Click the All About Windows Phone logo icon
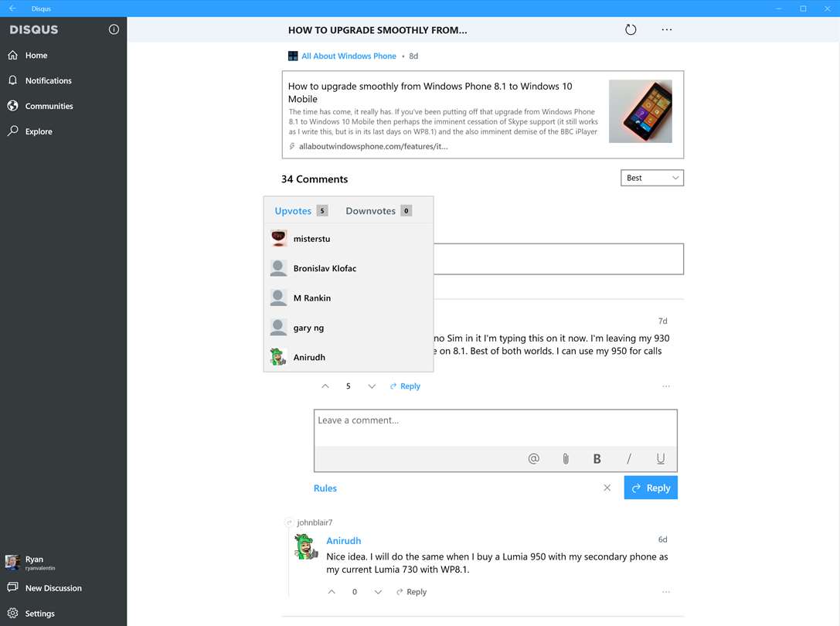Image resolution: width=840 pixels, height=626 pixels. (x=293, y=56)
